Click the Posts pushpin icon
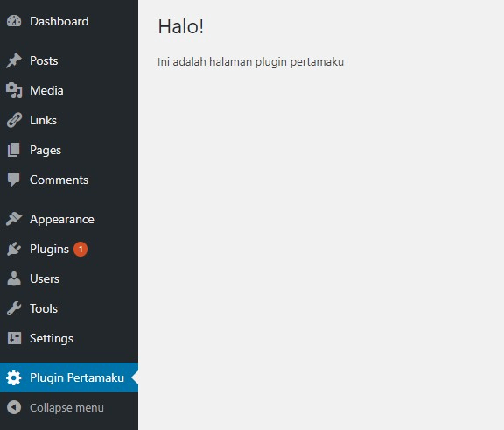This screenshot has height=430, width=504. [14, 60]
